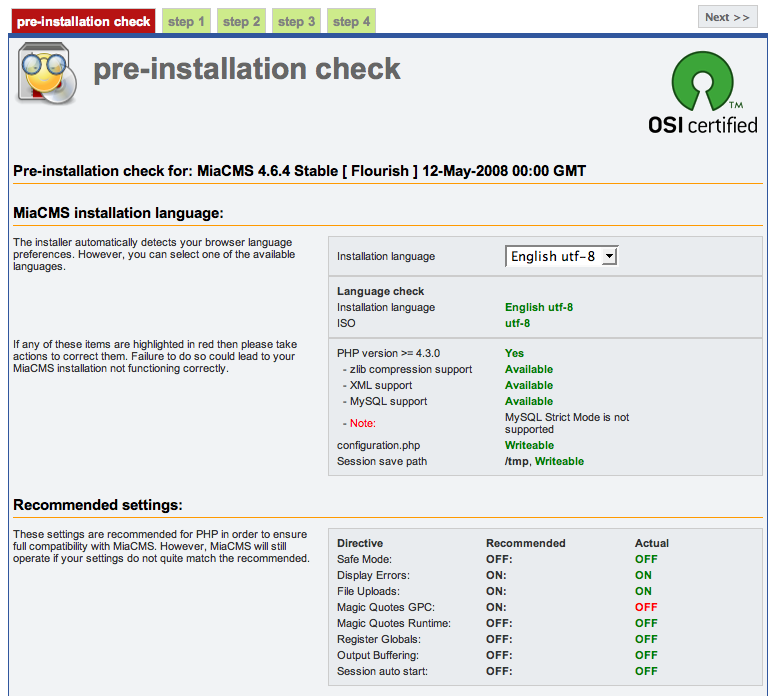Switch to the step 1 tab

186,21
